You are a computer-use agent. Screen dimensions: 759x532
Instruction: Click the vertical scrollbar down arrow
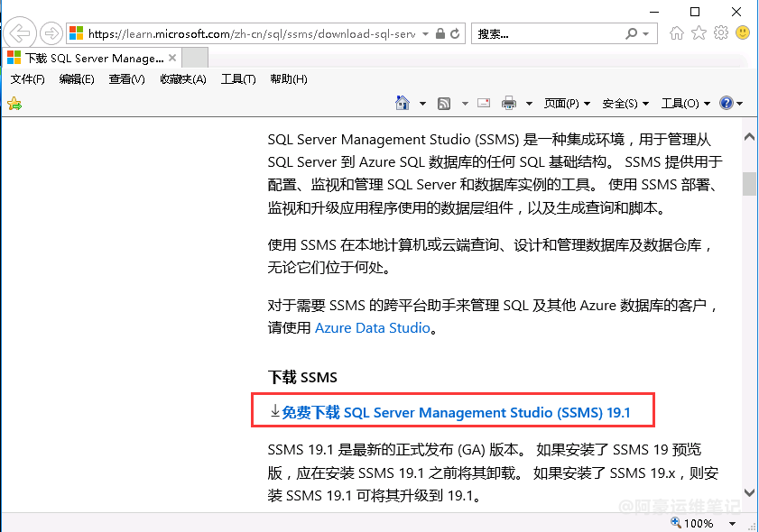click(x=749, y=493)
